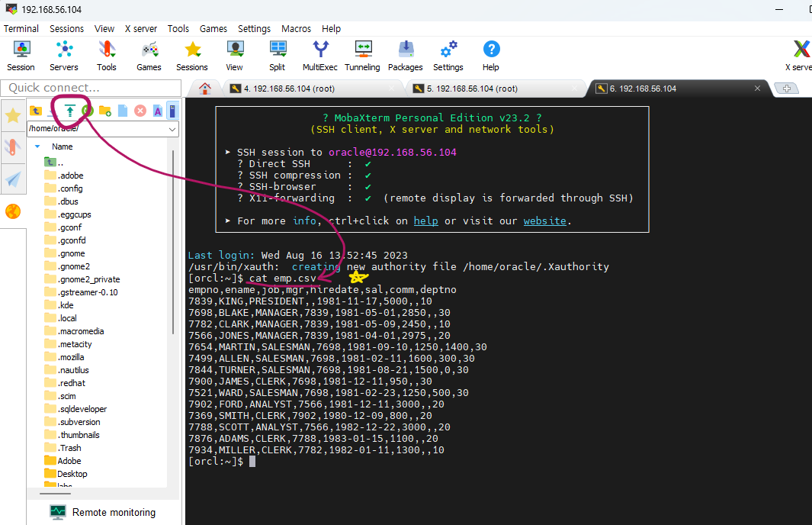Click the help link in the terminal banner
812x525 pixels.
coord(425,221)
